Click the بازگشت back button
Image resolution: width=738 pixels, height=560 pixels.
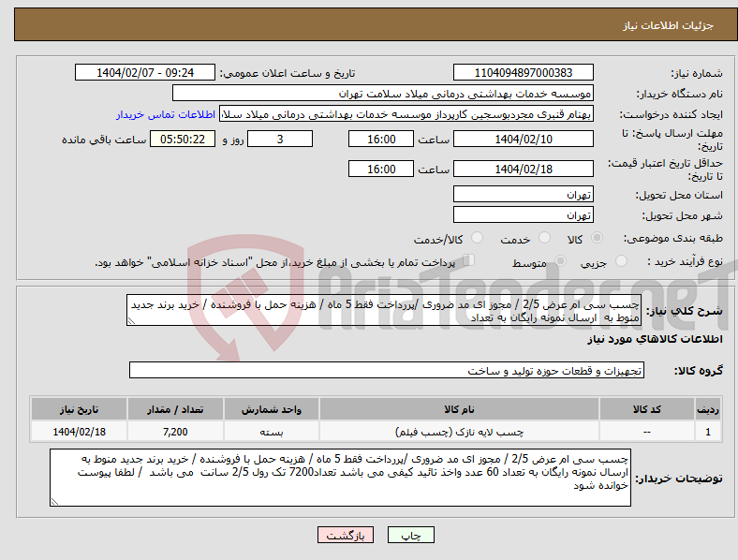click(346, 535)
